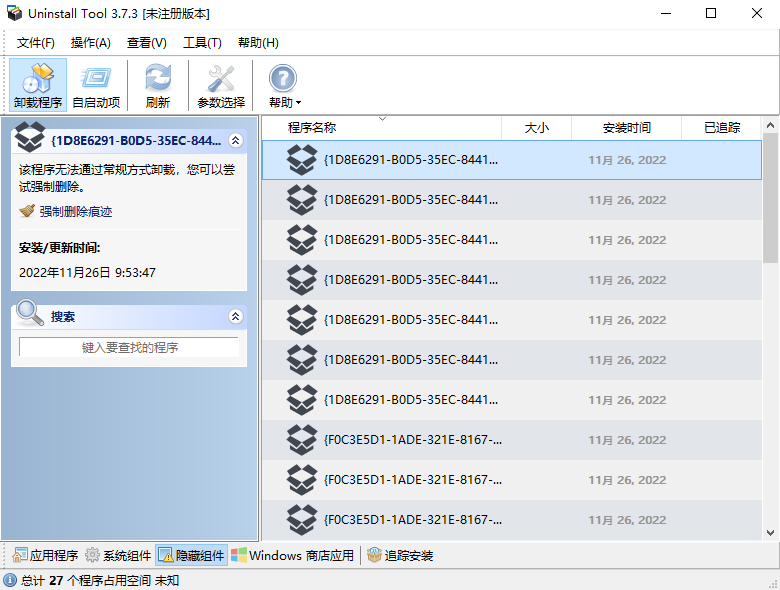Click the 卸载程序 uninstaller toolbar icon
Viewport: 780px width, 590px height.
pos(38,79)
